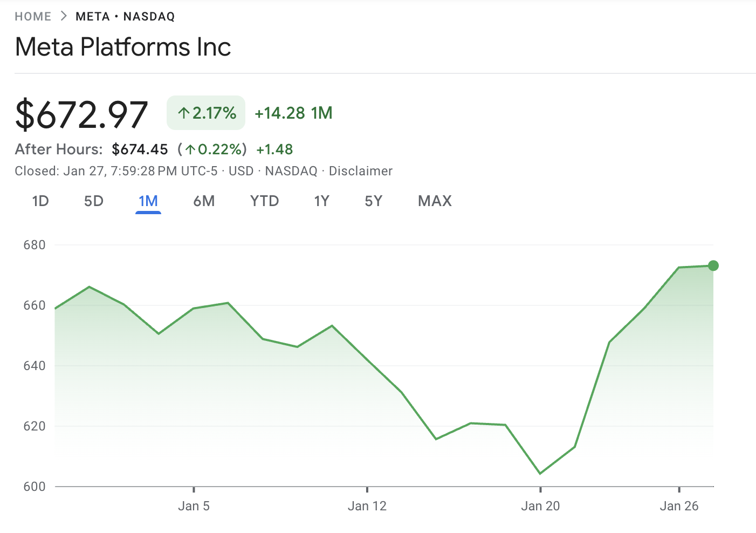
Task: Click the after-hours up arrow icon
Action: point(191,149)
